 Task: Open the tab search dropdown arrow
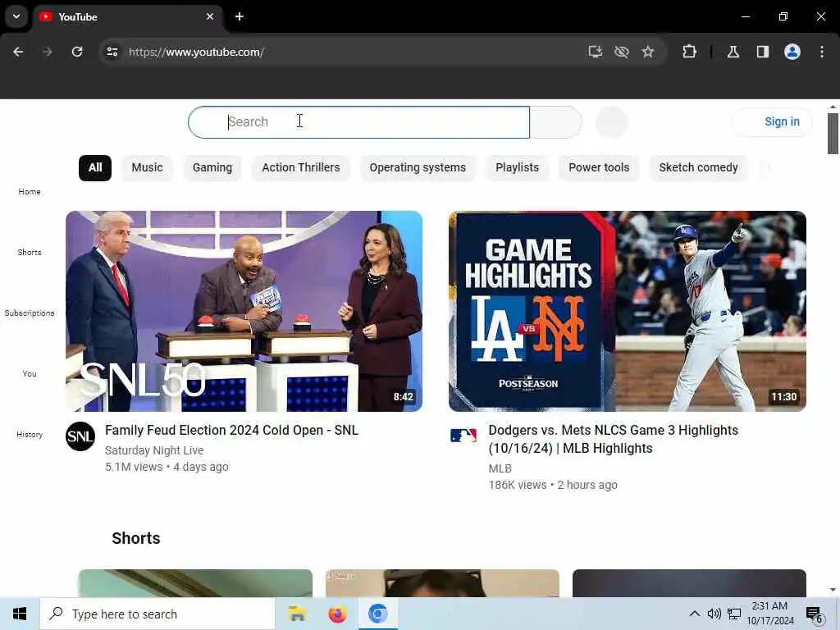point(16,16)
